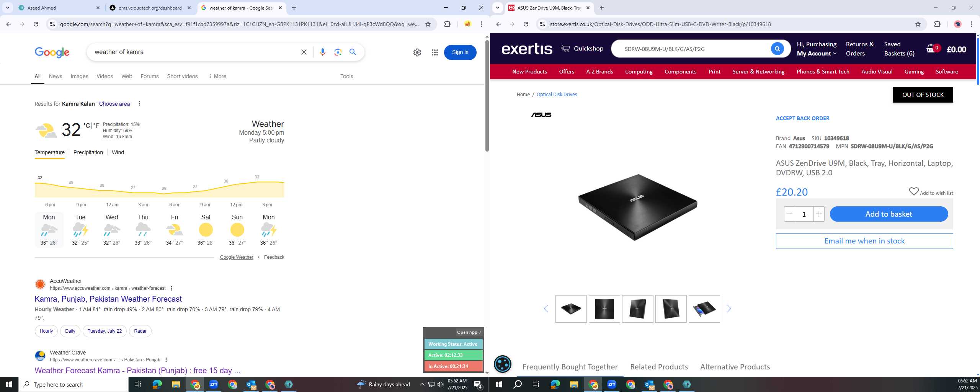The width and height of the screenshot is (980, 392).
Task: Open tab search dropdown in left Chrome
Action: pos(7,8)
